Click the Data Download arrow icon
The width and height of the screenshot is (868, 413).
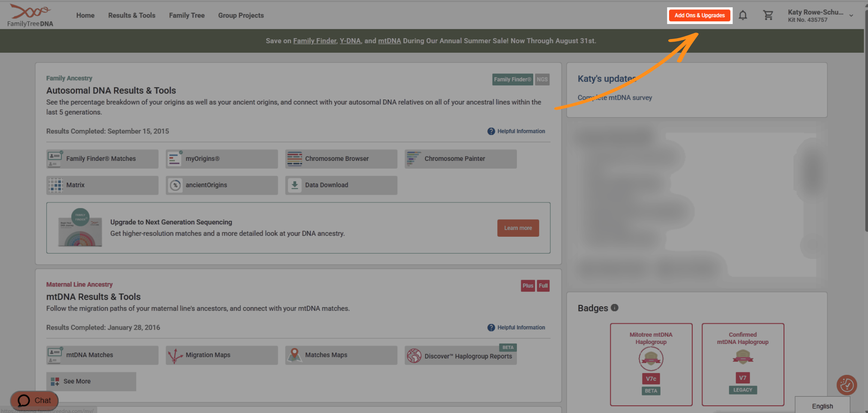pos(294,185)
